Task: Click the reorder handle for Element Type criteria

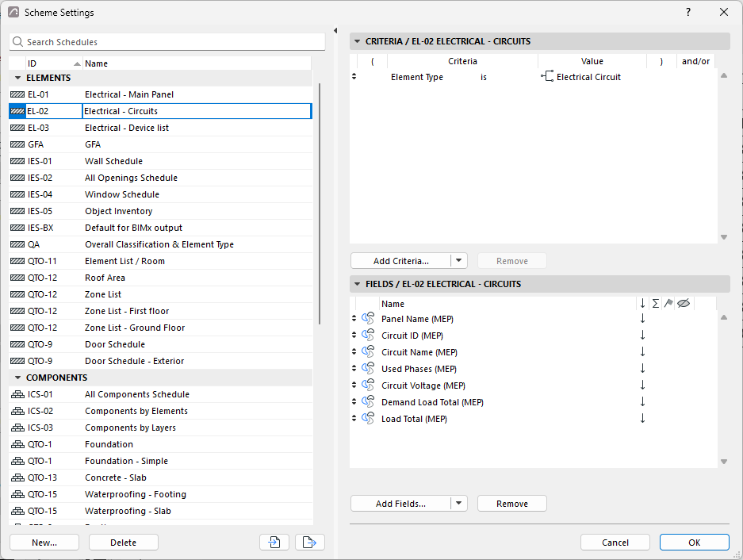Action: pos(354,76)
